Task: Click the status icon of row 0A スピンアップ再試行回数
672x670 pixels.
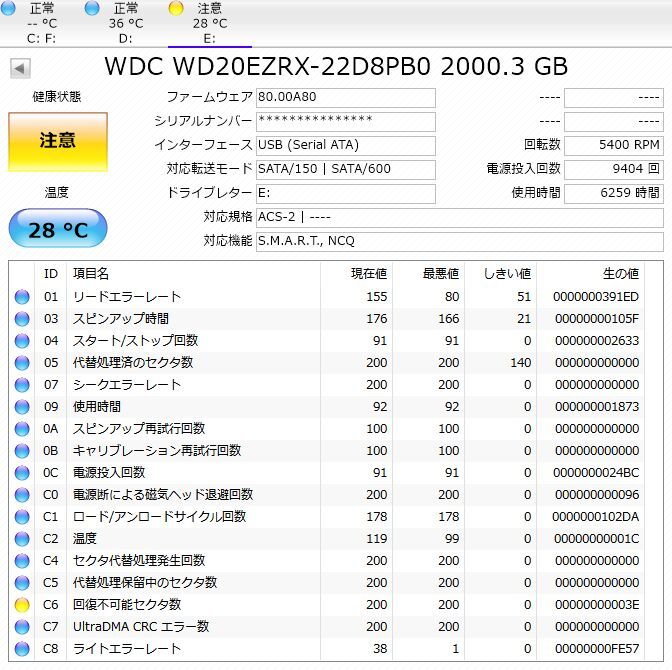Action: point(22,429)
